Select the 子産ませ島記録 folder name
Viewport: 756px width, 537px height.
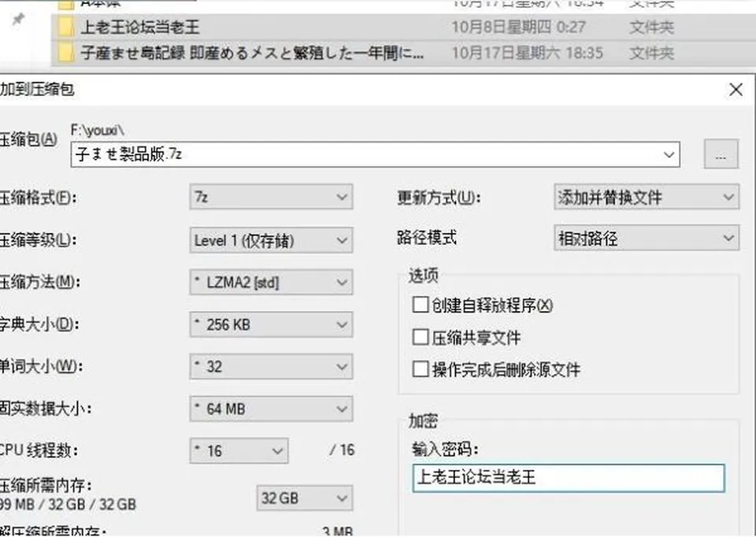click(x=252, y=53)
